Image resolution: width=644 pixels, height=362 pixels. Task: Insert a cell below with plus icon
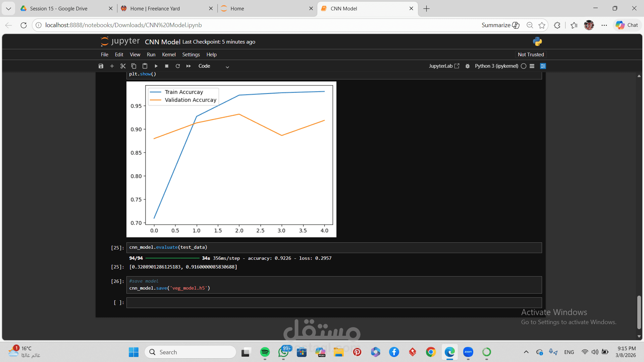pos(112,66)
